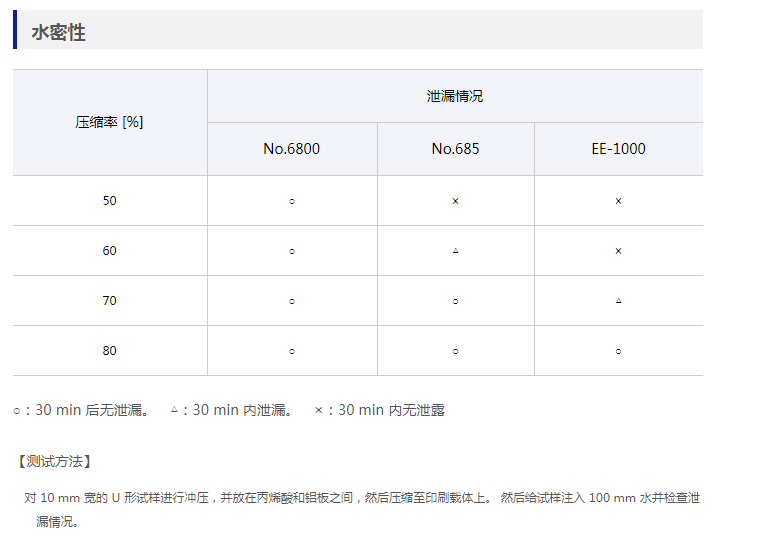The image size is (761, 543).
Task: Select the compression rate 70 row label
Action: pos(109,301)
